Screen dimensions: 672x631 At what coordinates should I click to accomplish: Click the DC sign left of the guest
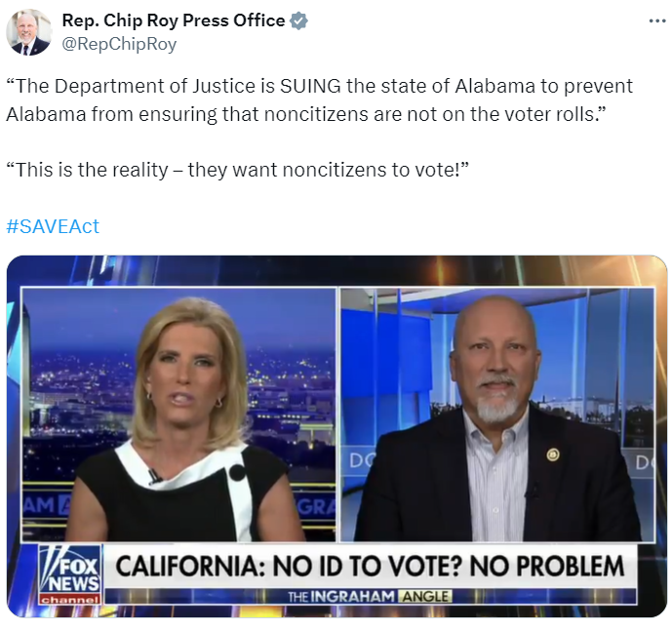361,461
